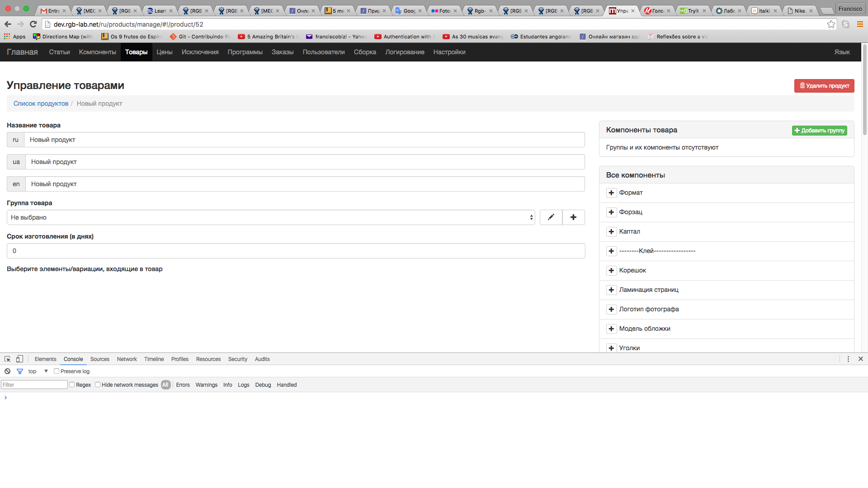Click the Срок изготовления input field
The height and width of the screenshot is (488, 868).
tap(296, 251)
